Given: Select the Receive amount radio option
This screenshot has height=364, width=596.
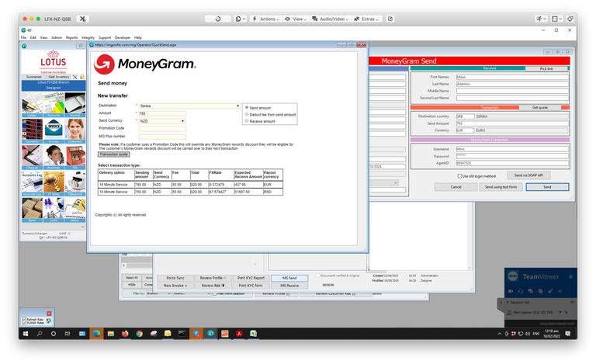Looking at the screenshot, I should click(x=247, y=121).
